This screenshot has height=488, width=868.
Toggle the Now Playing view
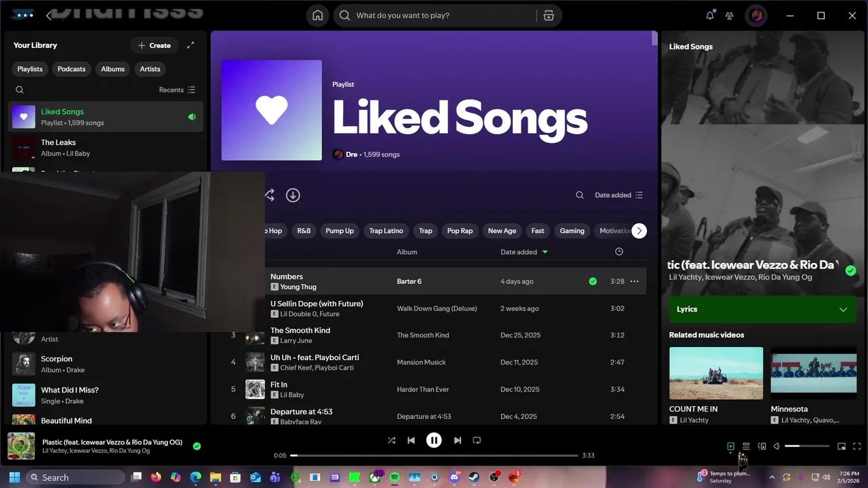[x=730, y=446]
